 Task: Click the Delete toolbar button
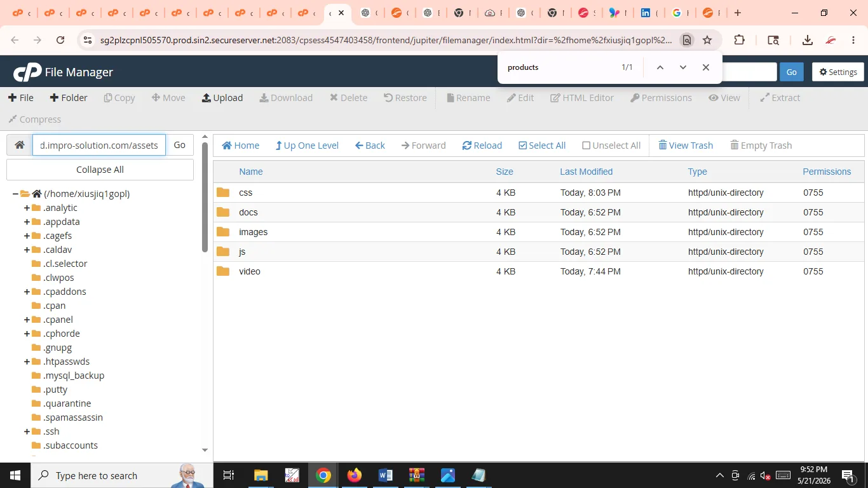coord(348,98)
